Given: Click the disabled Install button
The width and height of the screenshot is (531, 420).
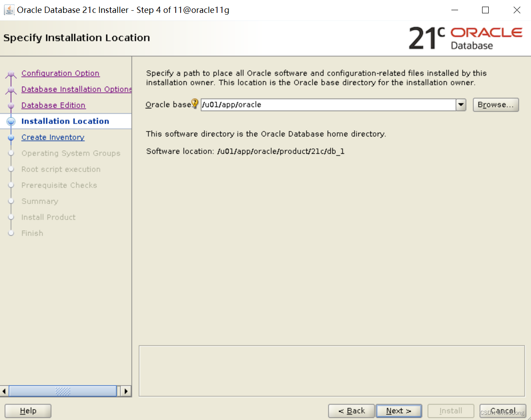Looking at the screenshot, I should tap(451, 411).
